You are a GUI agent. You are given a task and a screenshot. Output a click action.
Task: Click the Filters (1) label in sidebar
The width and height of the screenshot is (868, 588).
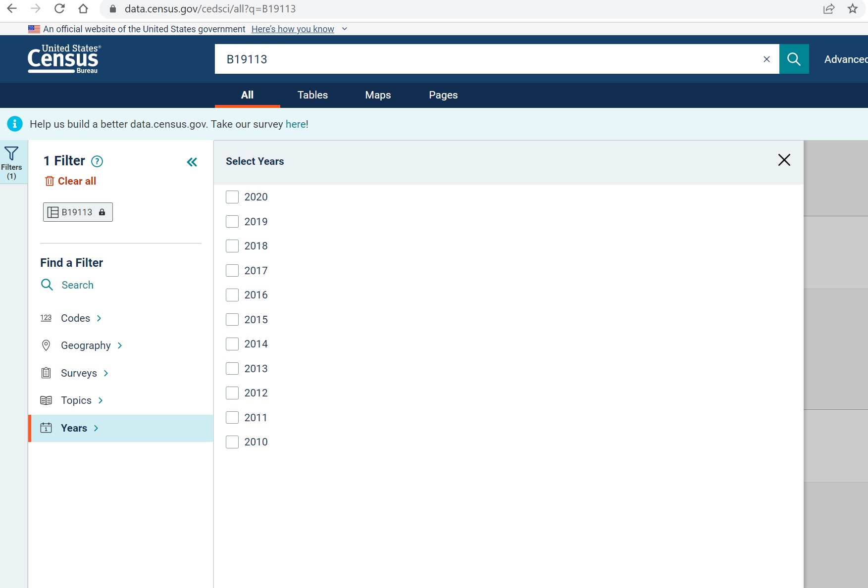pos(11,172)
